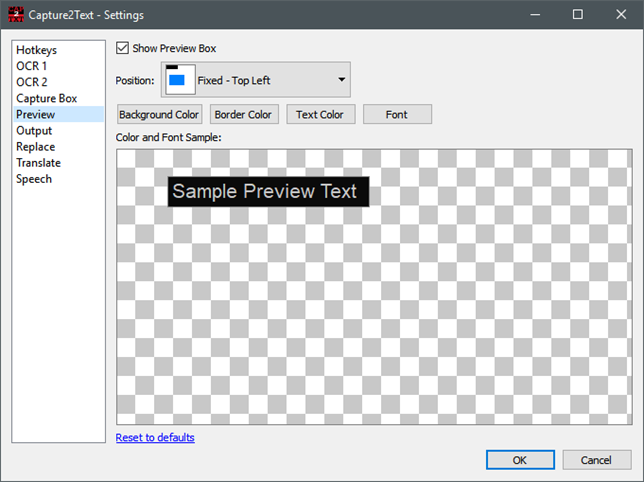The height and width of the screenshot is (482, 644).
Task: Click the Capture2Text app icon in title bar
Action: [x=16, y=15]
